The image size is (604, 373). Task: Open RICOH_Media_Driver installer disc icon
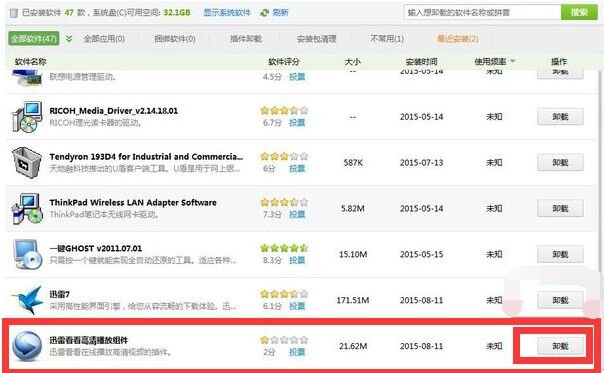point(27,117)
